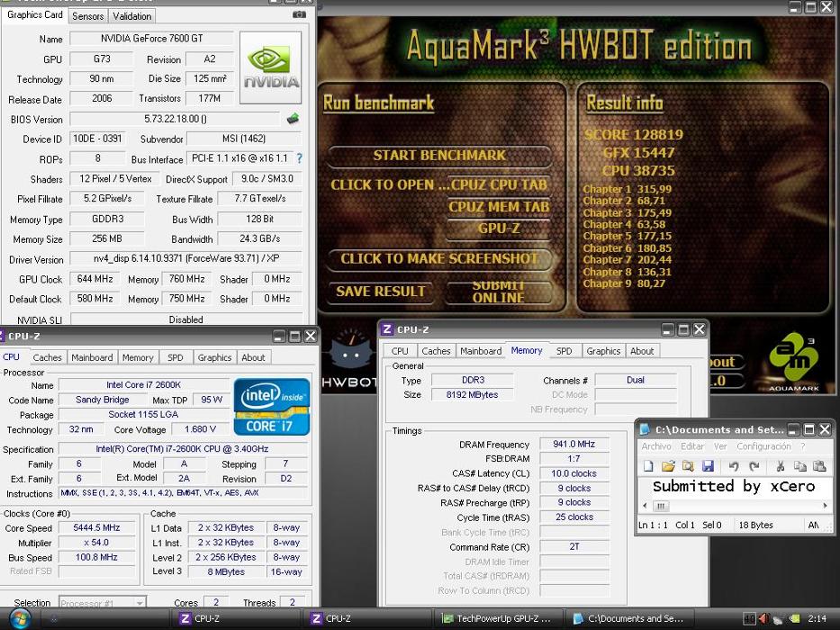The width and height of the screenshot is (840, 630).
Task: Open the Processor #1 selection dropdown
Action: coord(103,602)
